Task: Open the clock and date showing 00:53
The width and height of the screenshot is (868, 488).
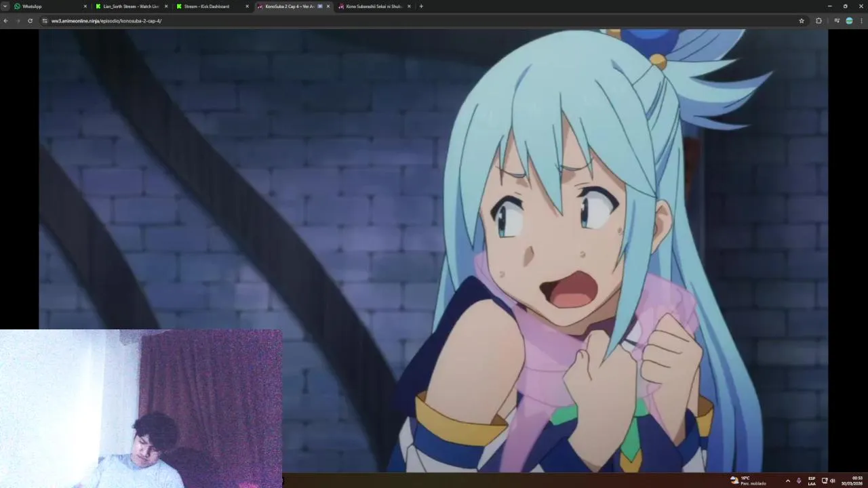Action: [x=852, y=481]
